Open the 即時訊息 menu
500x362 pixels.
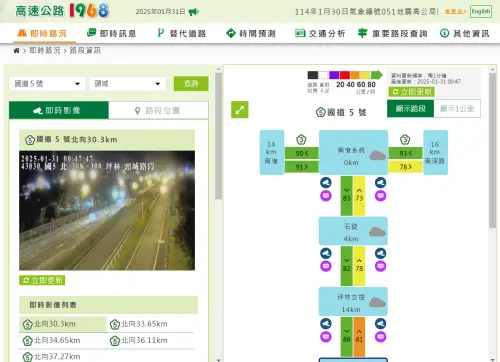coord(111,33)
